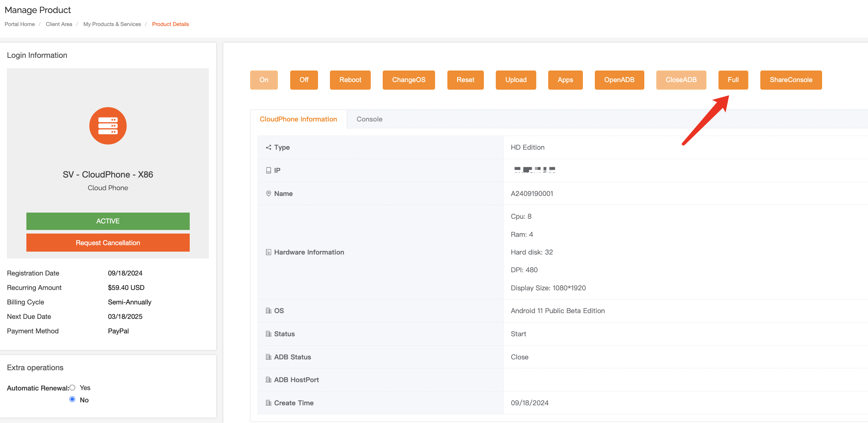Navigate to Portal Home breadcrumb link
Image resolution: width=868 pixels, height=423 pixels.
[20, 24]
